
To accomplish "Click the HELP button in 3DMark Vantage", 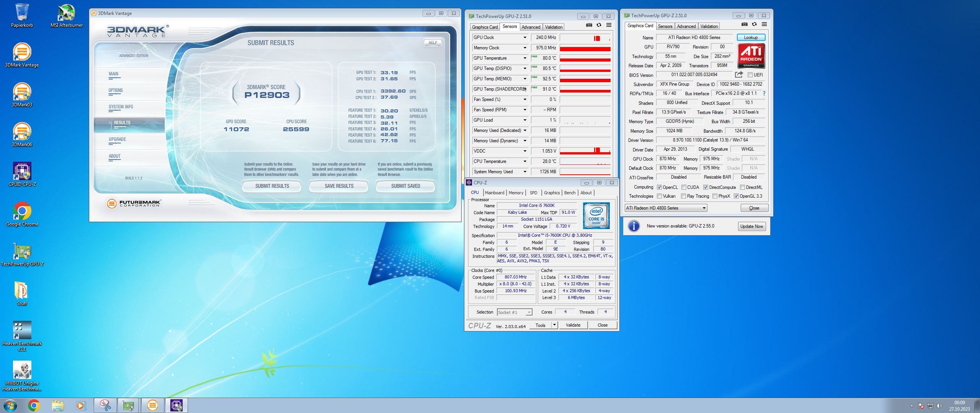I will click(433, 43).
